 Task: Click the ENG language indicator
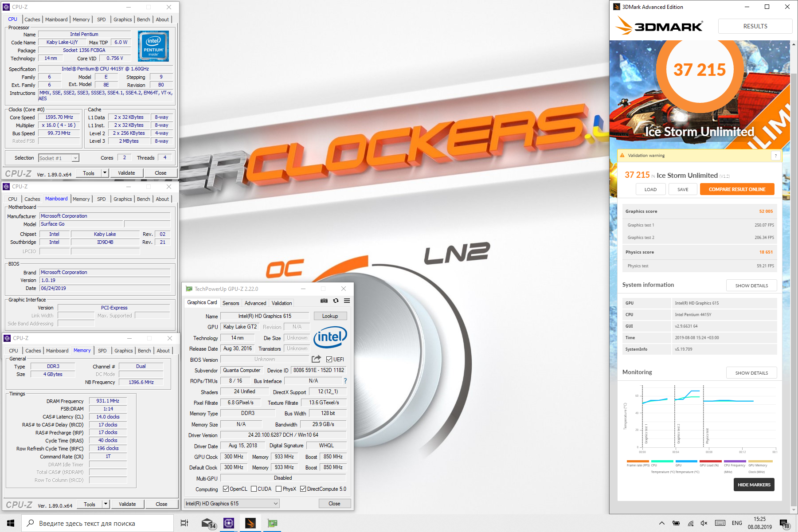click(x=737, y=523)
